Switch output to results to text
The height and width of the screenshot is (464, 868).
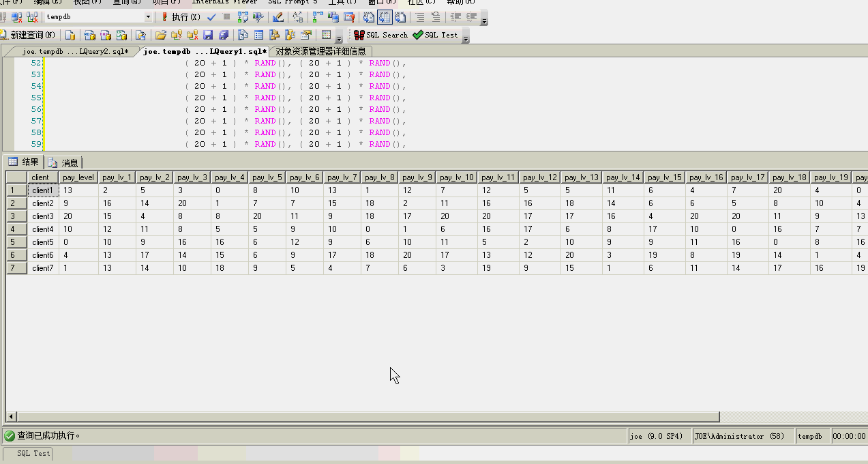click(x=369, y=17)
